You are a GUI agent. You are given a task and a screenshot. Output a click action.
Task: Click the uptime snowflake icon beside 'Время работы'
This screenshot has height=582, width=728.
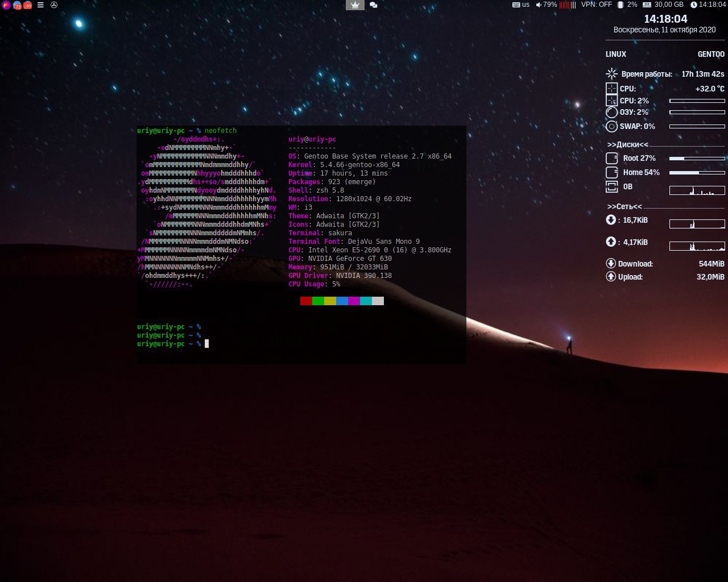coord(611,73)
